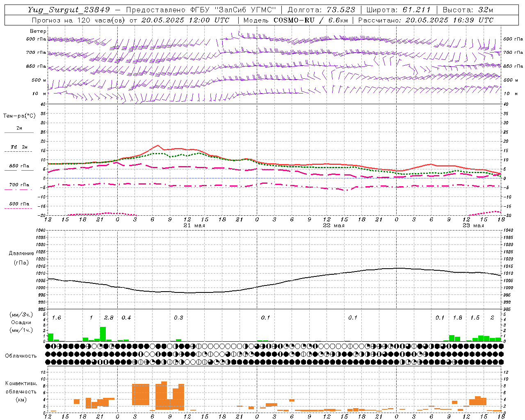525x420 pixels.
Task: Click the Td 2м dew point legend entry
Action: [x=19, y=147]
